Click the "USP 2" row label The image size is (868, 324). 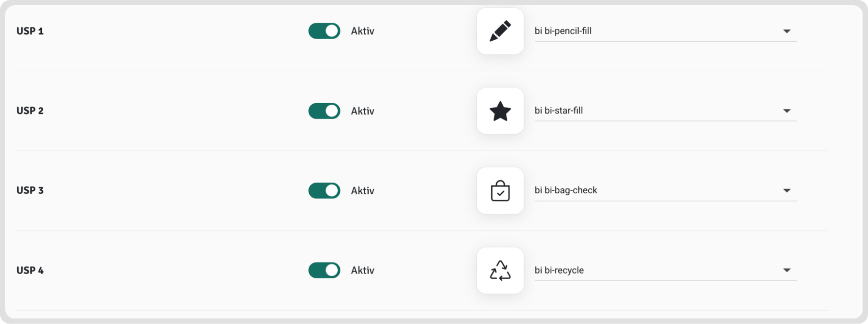[30, 111]
